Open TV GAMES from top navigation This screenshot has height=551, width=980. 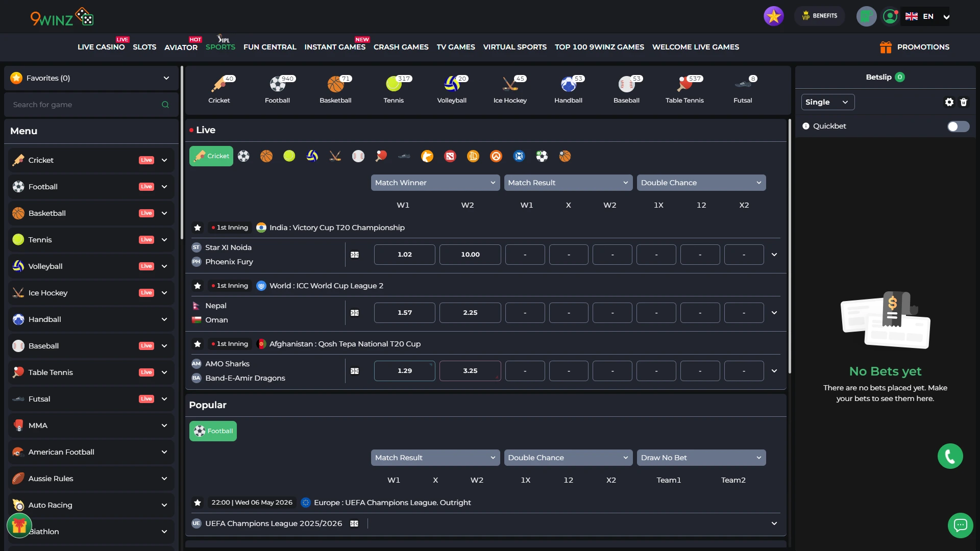456,47
